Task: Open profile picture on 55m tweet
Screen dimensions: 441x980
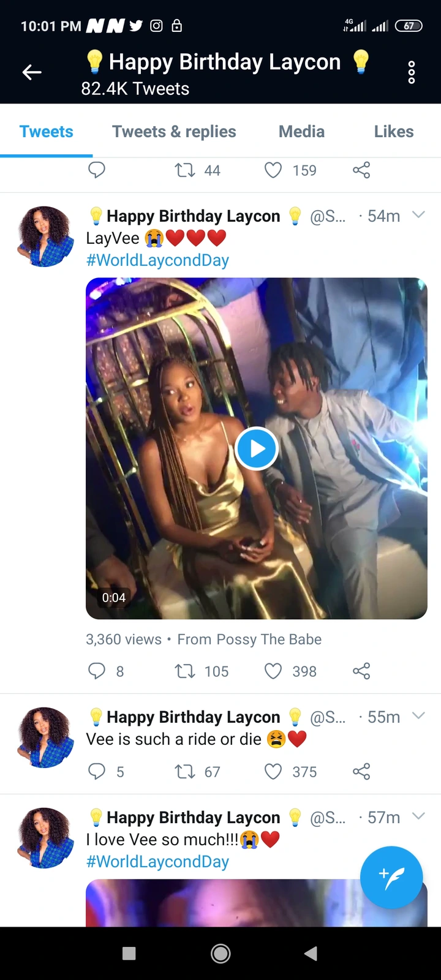Action: pos(46,737)
